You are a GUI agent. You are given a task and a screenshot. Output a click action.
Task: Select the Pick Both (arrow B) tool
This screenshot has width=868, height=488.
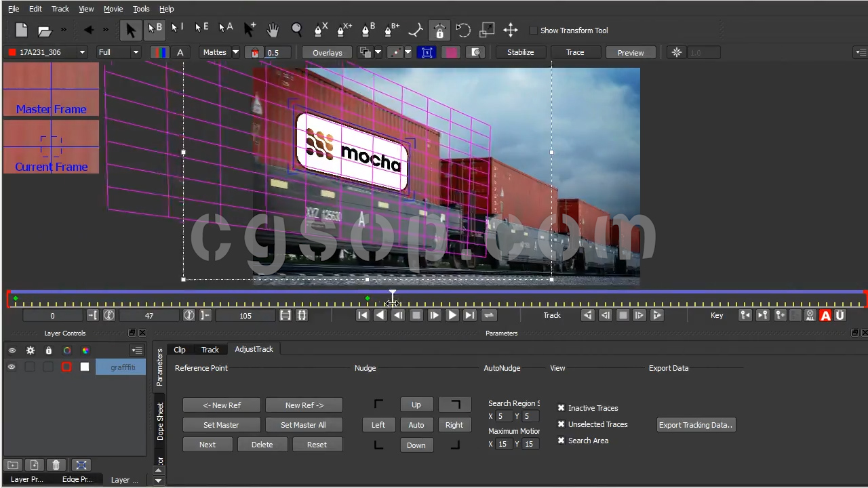(155, 30)
